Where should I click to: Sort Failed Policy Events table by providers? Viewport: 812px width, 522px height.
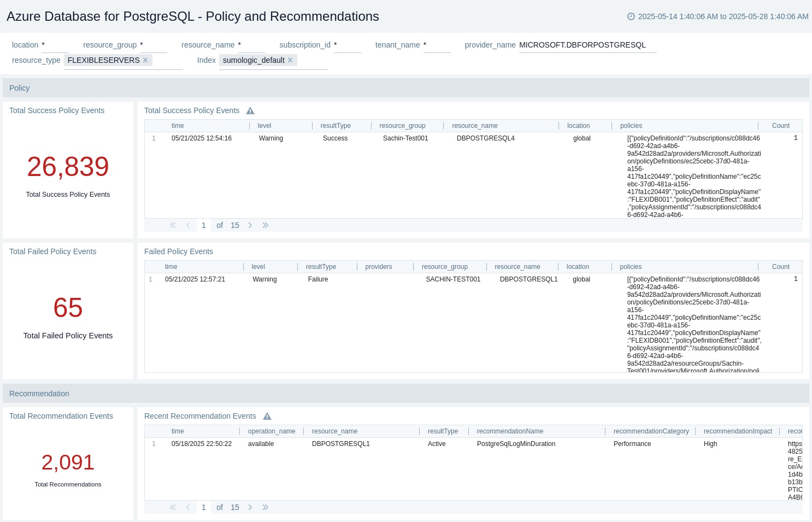pyautogui.click(x=379, y=267)
